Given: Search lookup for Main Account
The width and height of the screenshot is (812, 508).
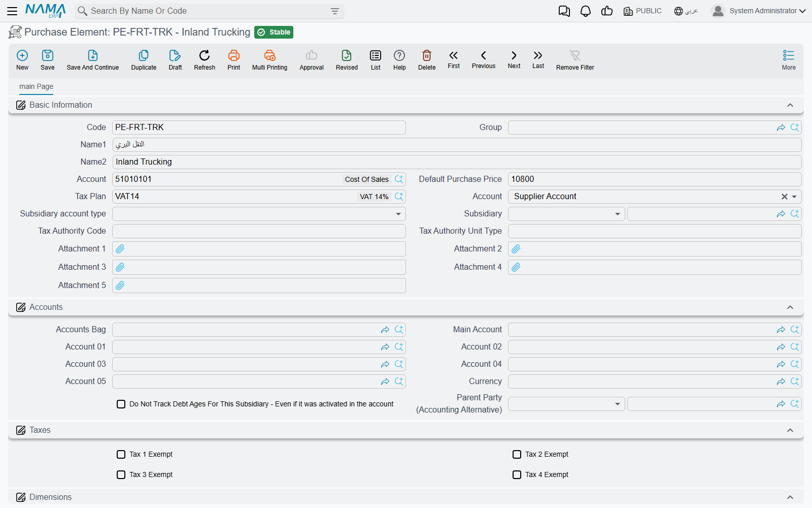Looking at the screenshot, I should click(x=795, y=330).
